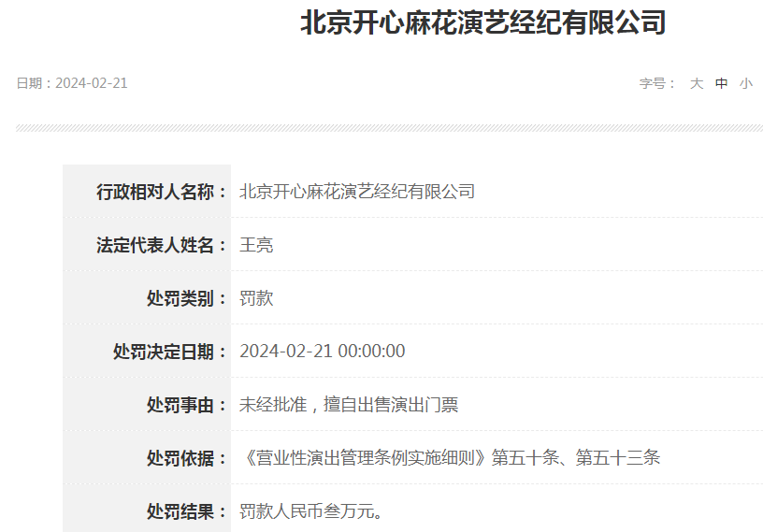
Task: Click the label 法定代表人姓名：
Action: [x=162, y=245]
